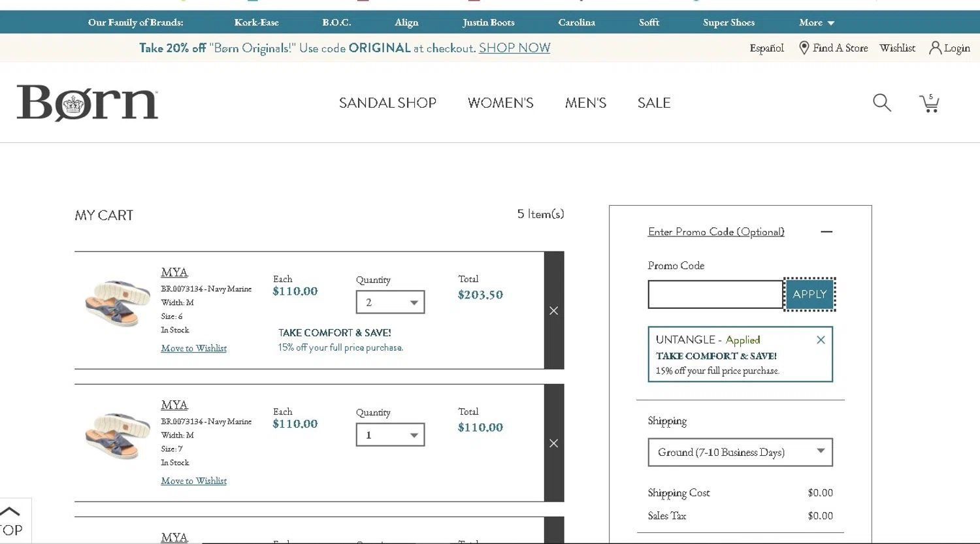The height and width of the screenshot is (544, 980).
Task: Focus the Promo Code input field
Action: click(x=715, y=295)
